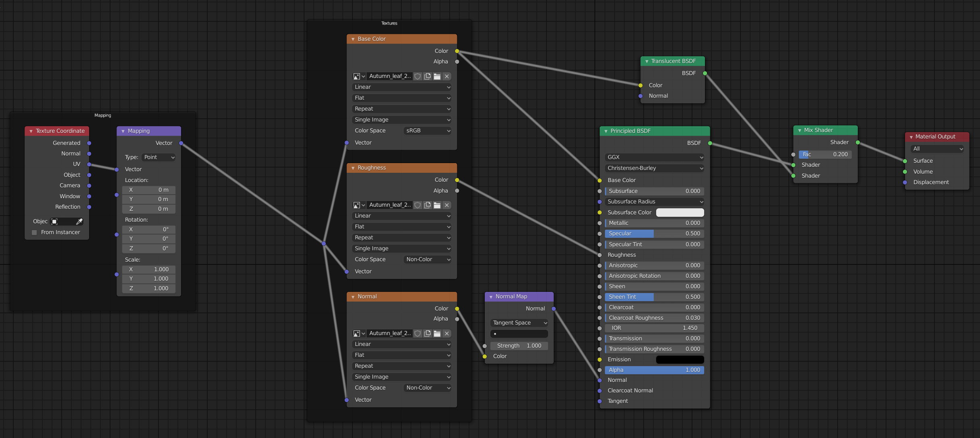Open Tangent Space dropdown in Normal Map

coord(519,323)
